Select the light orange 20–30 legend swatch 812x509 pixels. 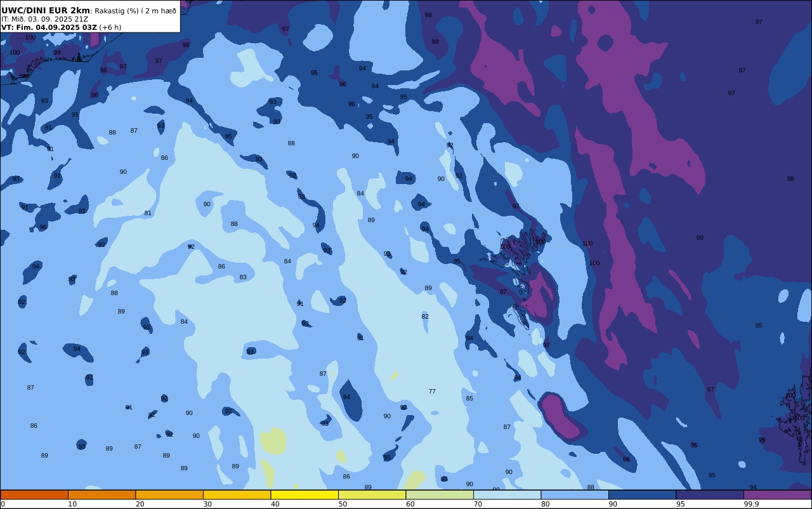[169, 494]
